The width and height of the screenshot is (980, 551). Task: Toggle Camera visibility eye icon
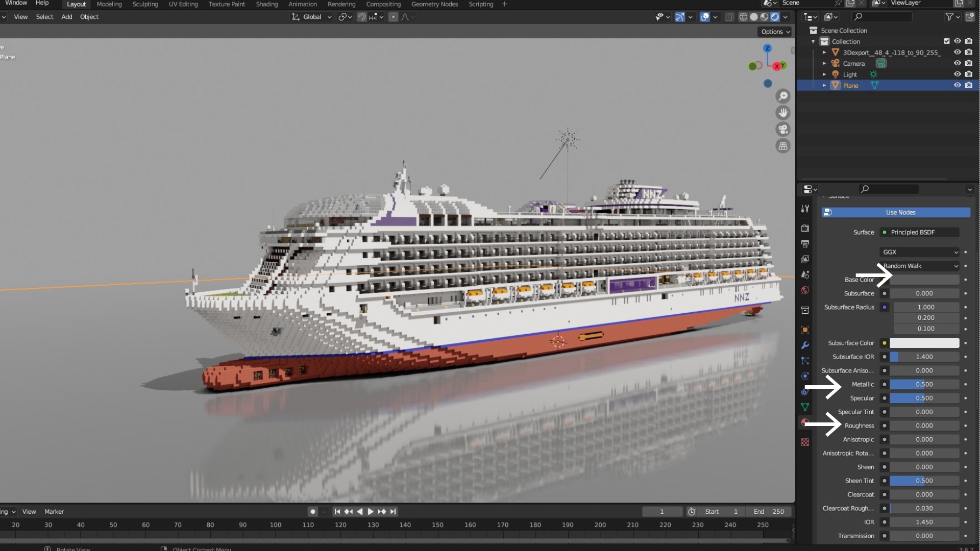point(958,63)
